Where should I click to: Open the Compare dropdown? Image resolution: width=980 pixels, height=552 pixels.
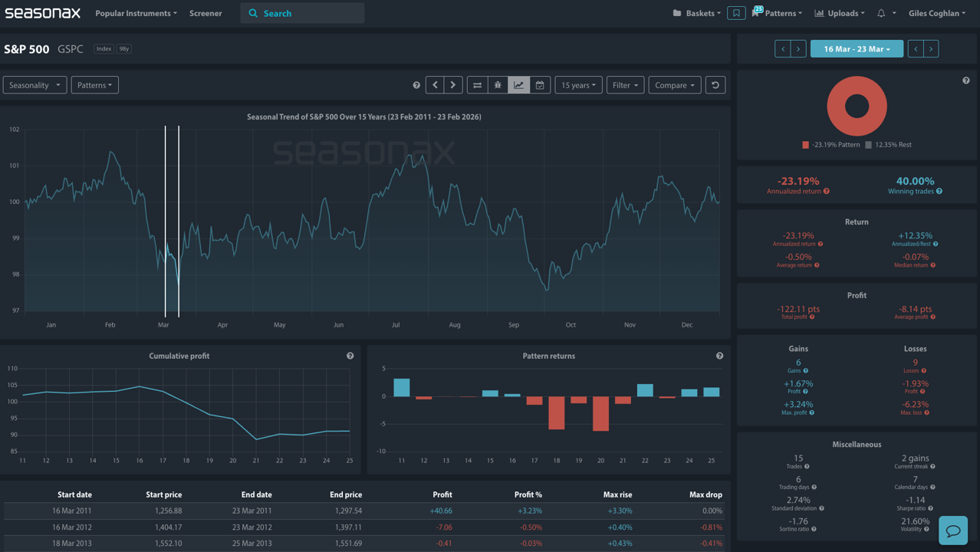(x=674, y=85)
